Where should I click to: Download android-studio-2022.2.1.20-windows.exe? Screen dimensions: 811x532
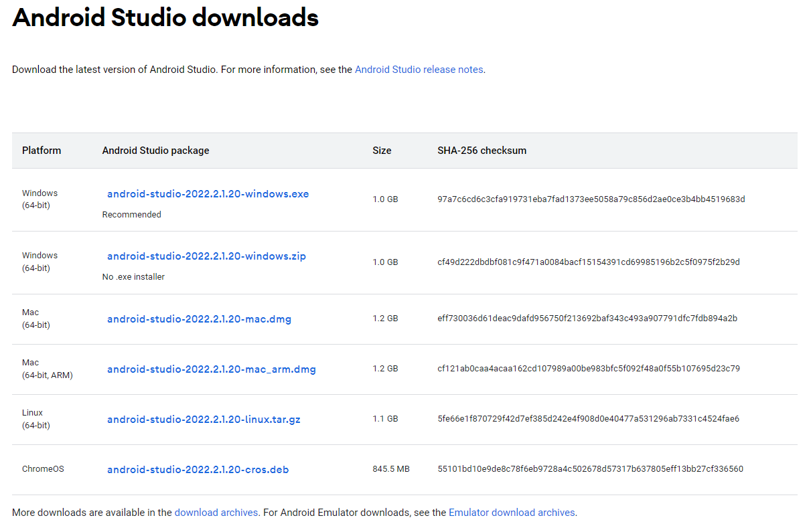[208, 193]
